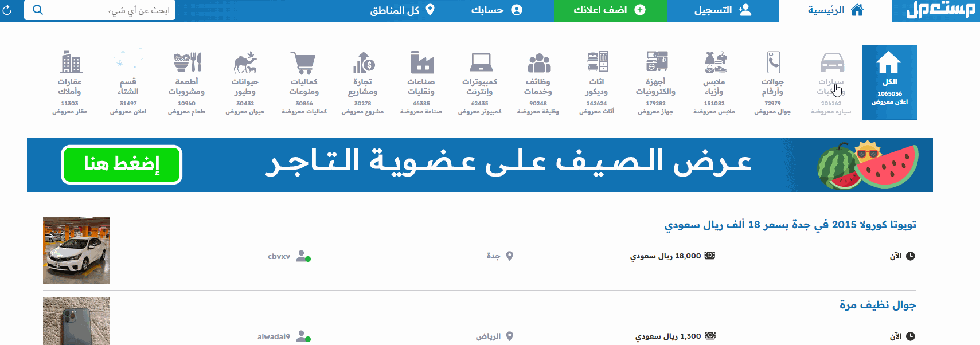
Task: Click the green add your ad button
Action: [610, 10]
